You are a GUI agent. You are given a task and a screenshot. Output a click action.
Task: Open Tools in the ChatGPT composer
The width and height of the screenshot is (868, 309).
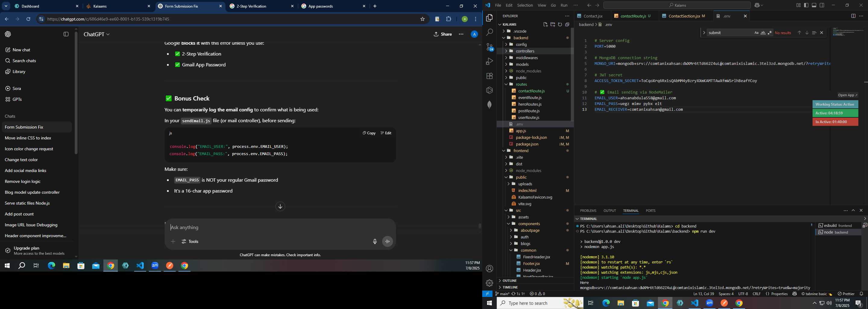click(x=190, y=241)
